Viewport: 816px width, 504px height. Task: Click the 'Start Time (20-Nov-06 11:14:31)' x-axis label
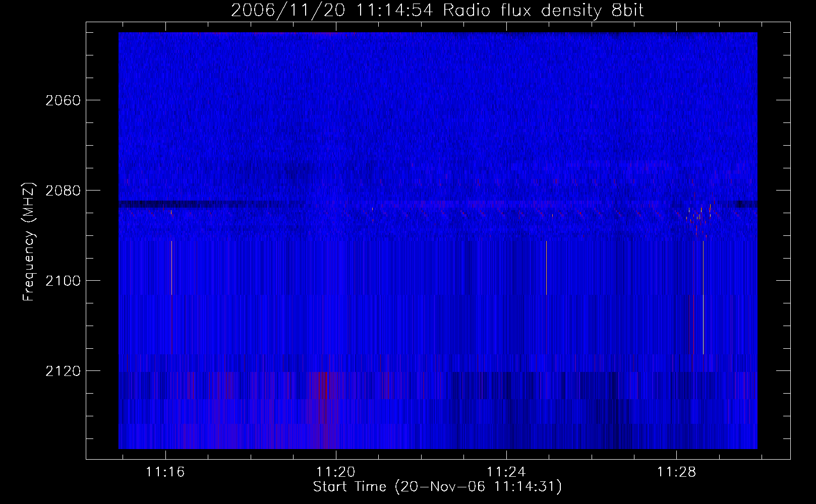[437, 487]
